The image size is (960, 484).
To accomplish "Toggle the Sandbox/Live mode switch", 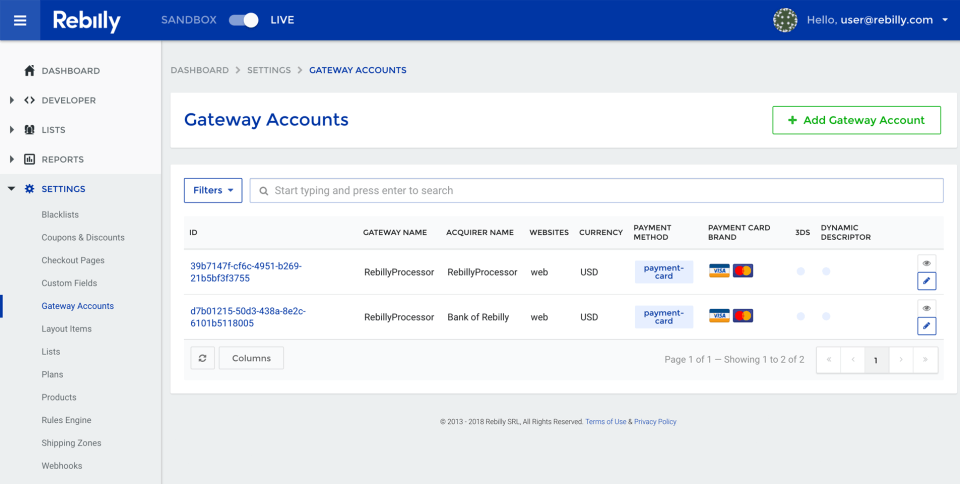I will tap(243, 20).
